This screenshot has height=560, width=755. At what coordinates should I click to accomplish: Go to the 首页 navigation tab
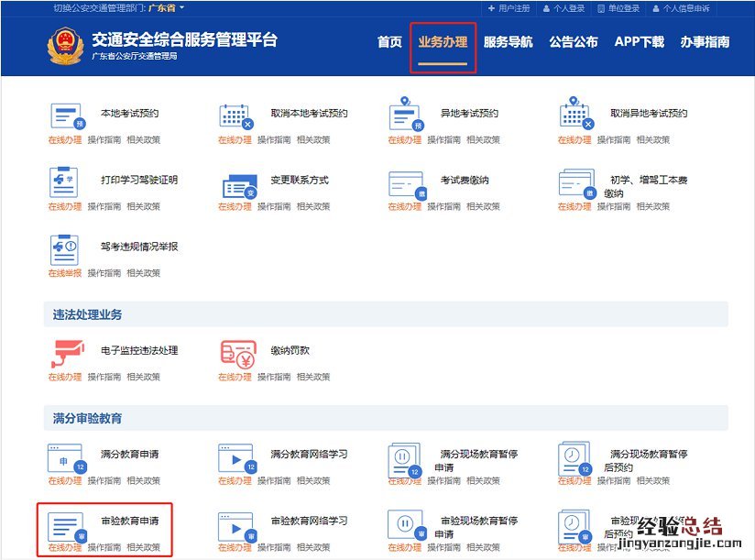(x=389, y=42)
